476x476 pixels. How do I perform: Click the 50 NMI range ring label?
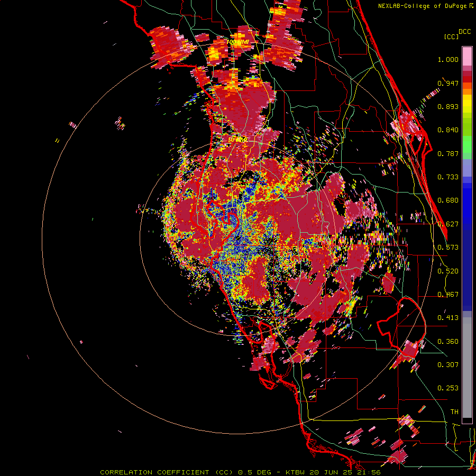pyautogui.click(x=238, y=140)
